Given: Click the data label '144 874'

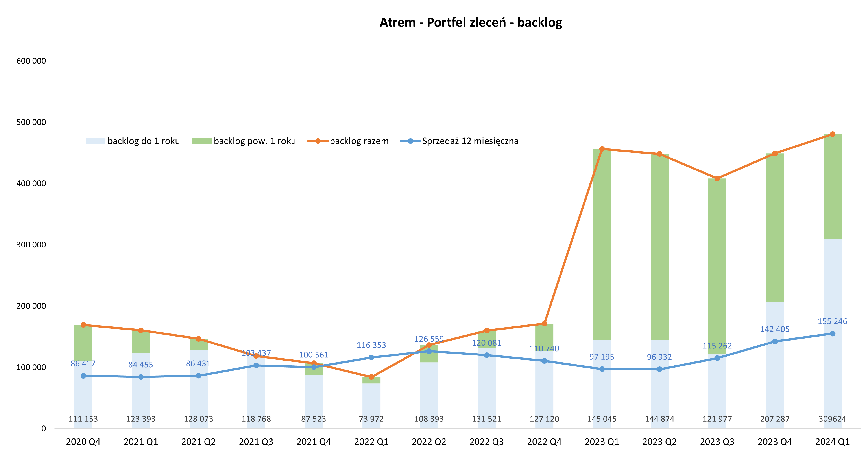Looking at the screenshot, I should pyautogui.click(x=659, y=419).
